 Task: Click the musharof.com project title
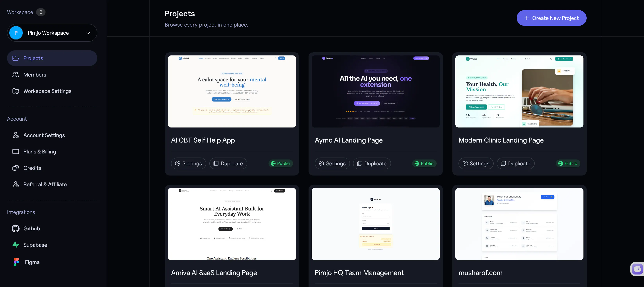tap(481, 273)
